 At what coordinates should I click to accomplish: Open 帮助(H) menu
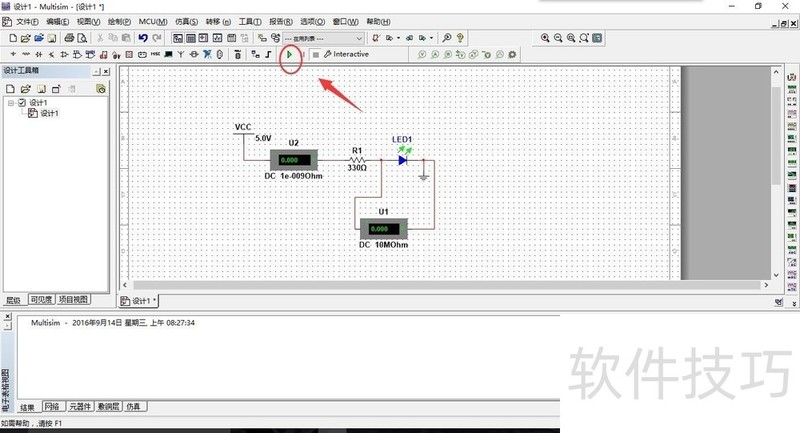[378, 21]
